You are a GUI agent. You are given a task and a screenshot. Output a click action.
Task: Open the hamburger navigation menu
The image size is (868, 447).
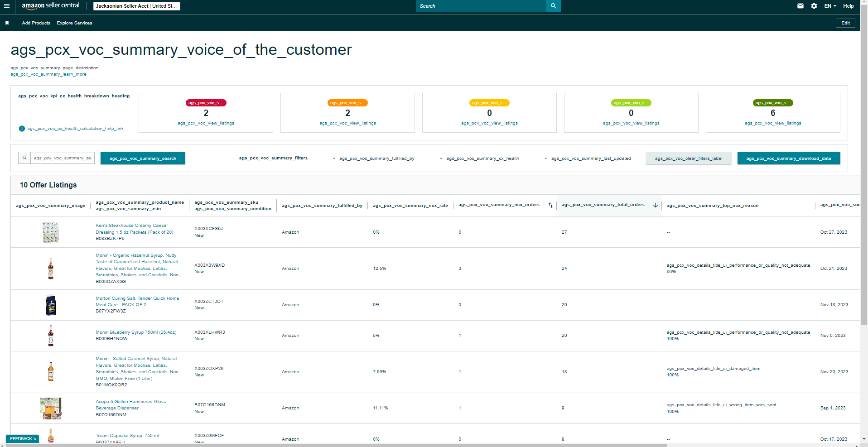coord(6,6)
